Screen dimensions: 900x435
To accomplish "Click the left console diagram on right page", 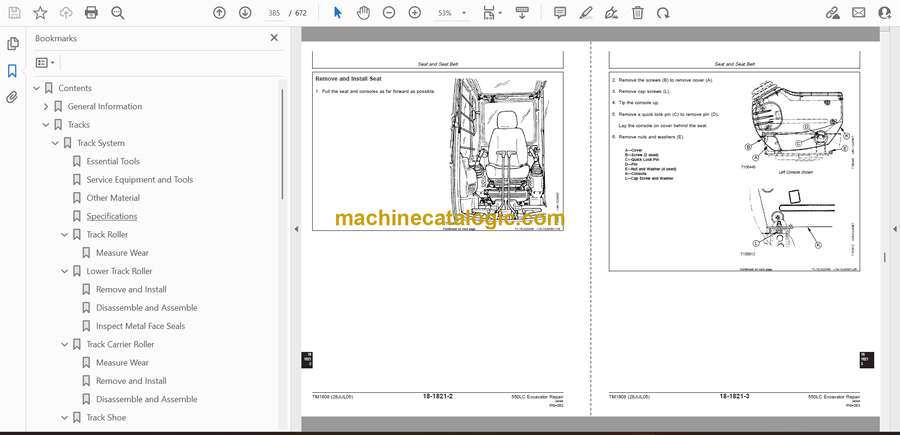I will click(x=797, y=125).
